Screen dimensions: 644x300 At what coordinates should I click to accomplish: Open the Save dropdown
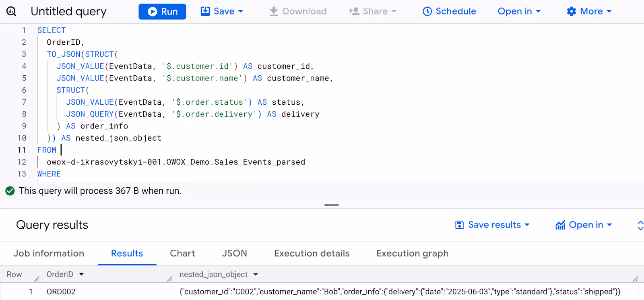point(222,11)
